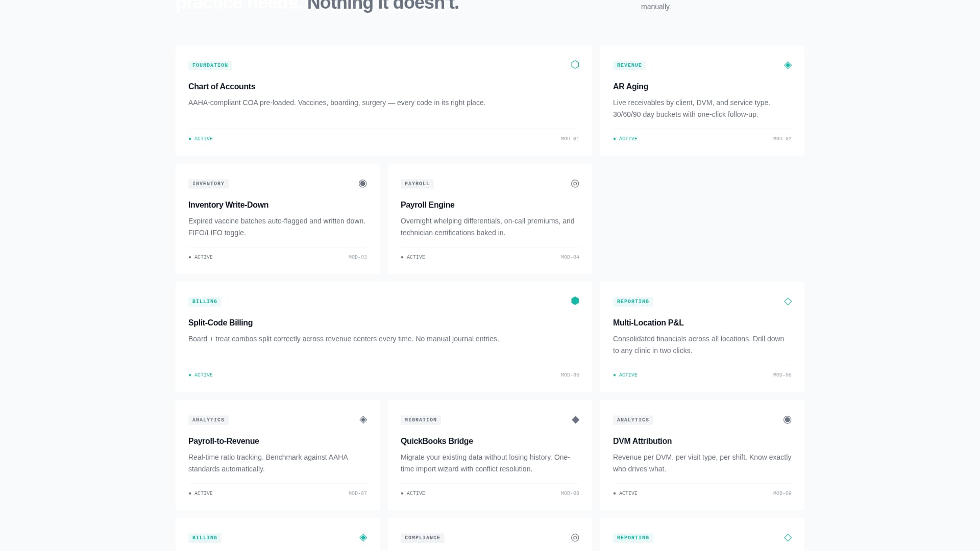Image resolution: width=980 pixels, height=551 pixels.
Task: Select the MIGRATION category tag
Action: pyautogui.click(x=421, y=420)
